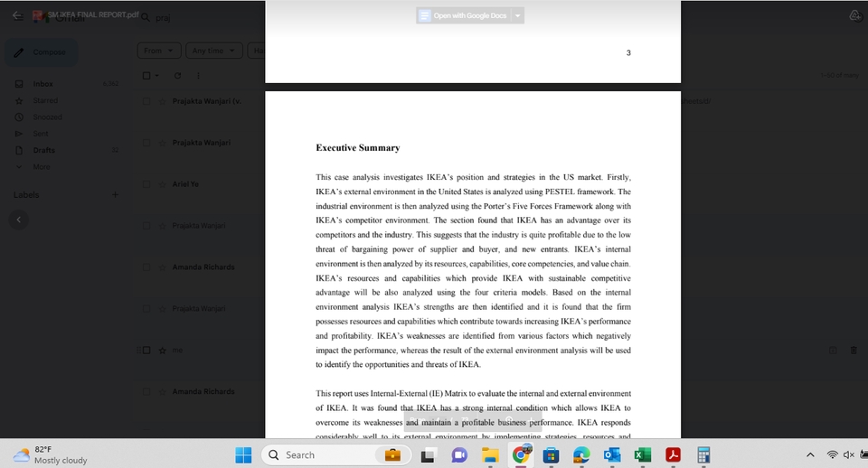Tick the checkbox for the email from me

[x=146, y=351]
